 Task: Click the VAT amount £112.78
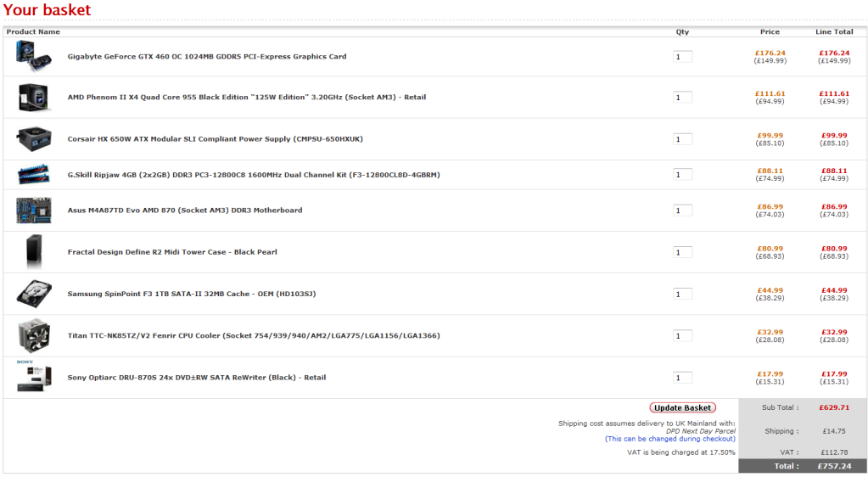tap(834, 452)
